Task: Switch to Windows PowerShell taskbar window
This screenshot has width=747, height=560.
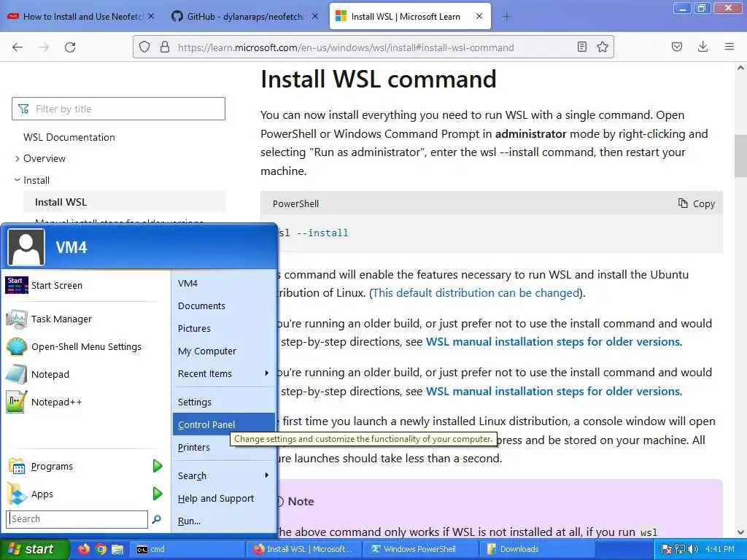Action: tap(419, 549)
